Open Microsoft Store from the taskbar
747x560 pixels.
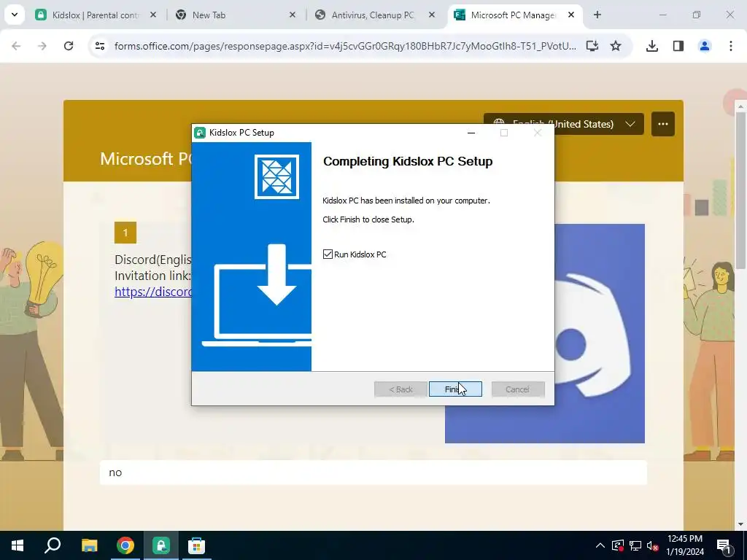196,545
